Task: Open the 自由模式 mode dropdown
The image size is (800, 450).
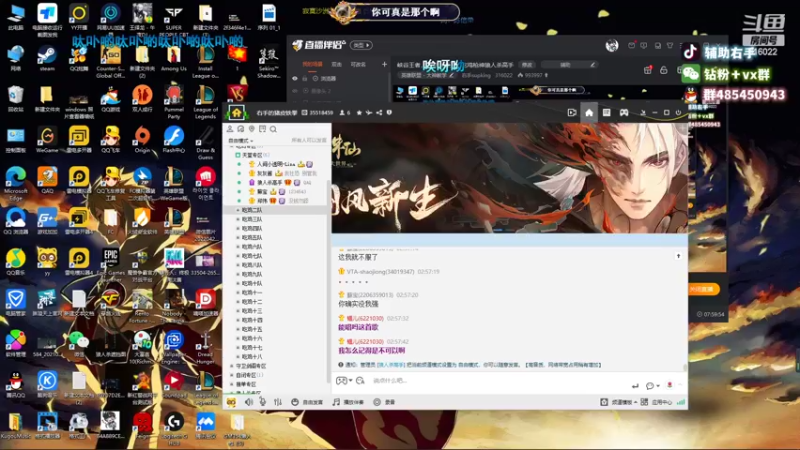Action: 240,140
